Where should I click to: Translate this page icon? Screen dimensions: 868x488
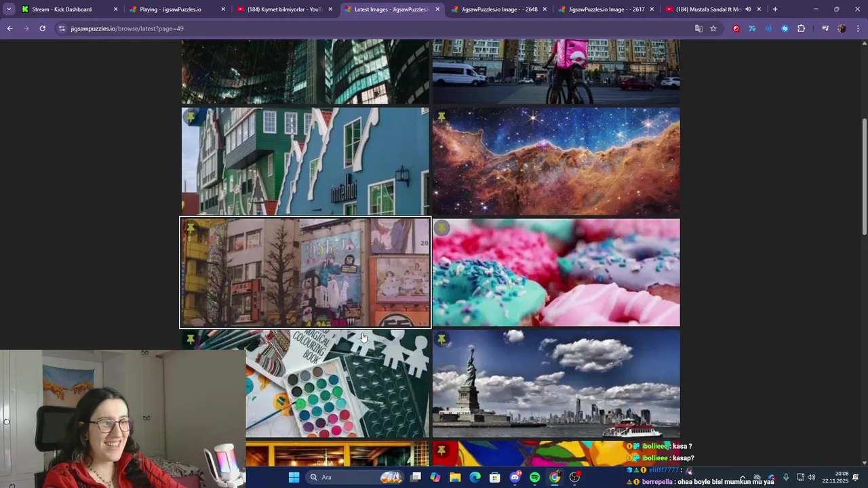click(698, 28)
